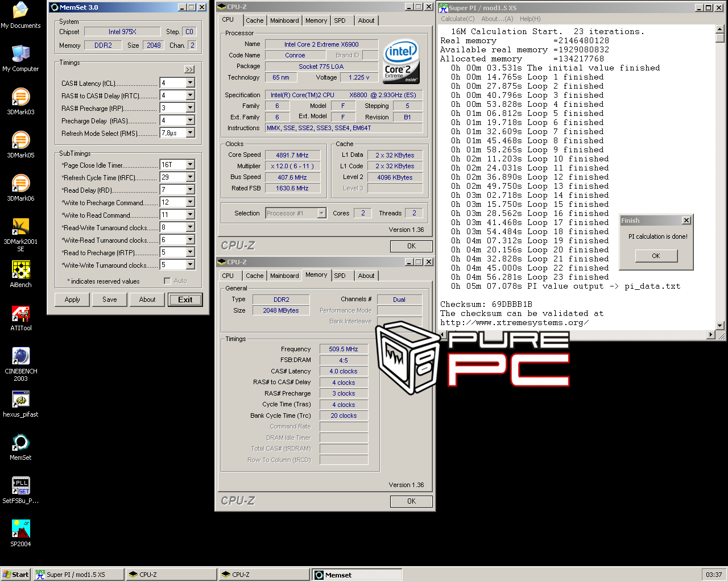This screenshot has width=728, height=582.
Task: Switch to Cache tab in top CPU-Z window
Action: pyautogui.click(x=255, y=20)
